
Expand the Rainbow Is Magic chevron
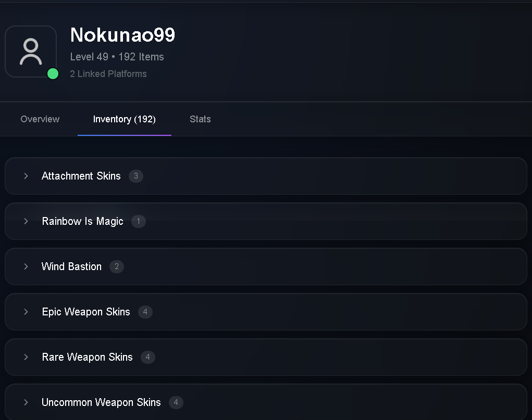[26, 221]
